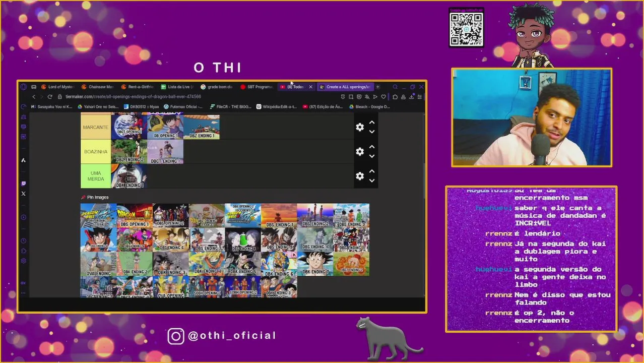Pick the SDBH OPENING 1 thumbnail

pyautogui.click(x=207, y=287)
